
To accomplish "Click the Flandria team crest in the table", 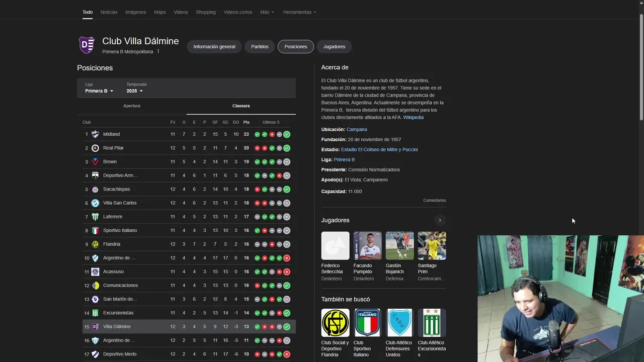I will tap(95, 244).
